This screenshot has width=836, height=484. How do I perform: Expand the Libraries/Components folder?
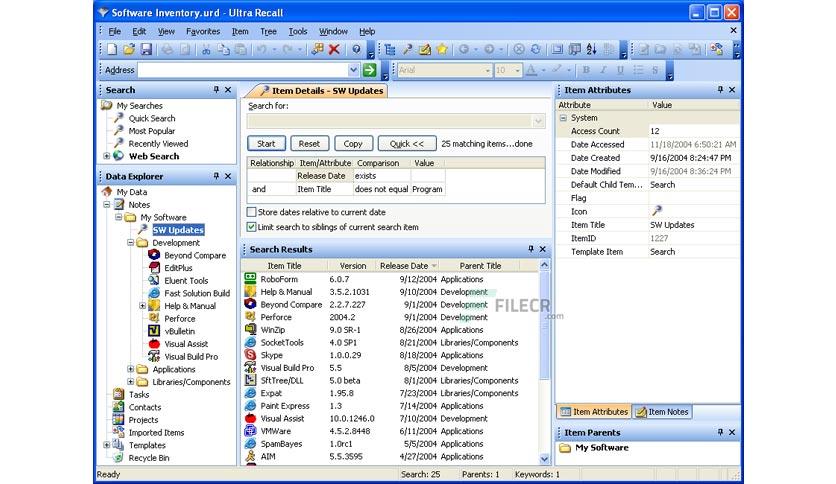(130, 382)
